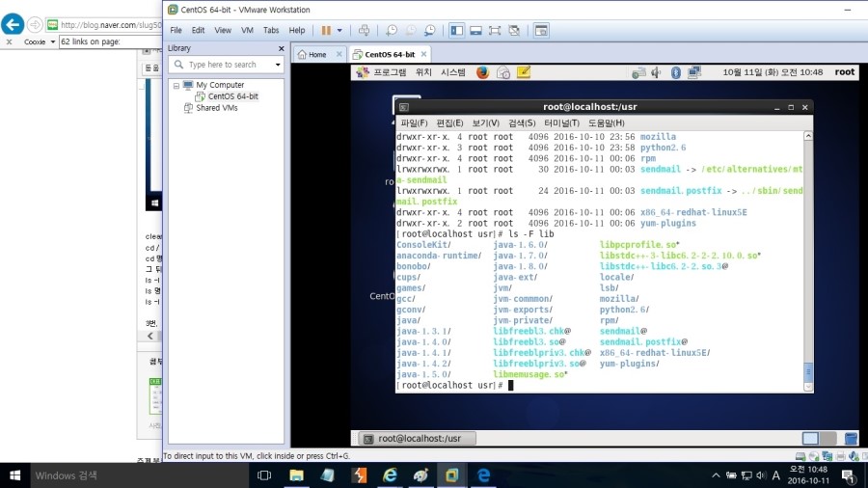Open the 시스템 menu in CentOS panel
Viewport: 868px width, 488px height.
453,72
